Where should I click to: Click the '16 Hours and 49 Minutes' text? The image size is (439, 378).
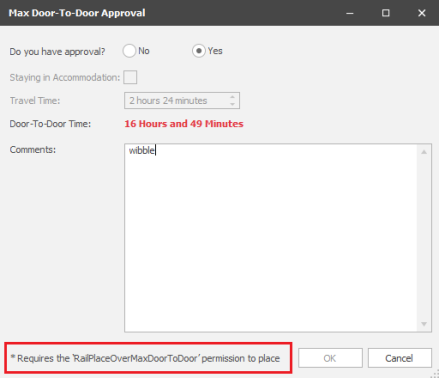184,124
